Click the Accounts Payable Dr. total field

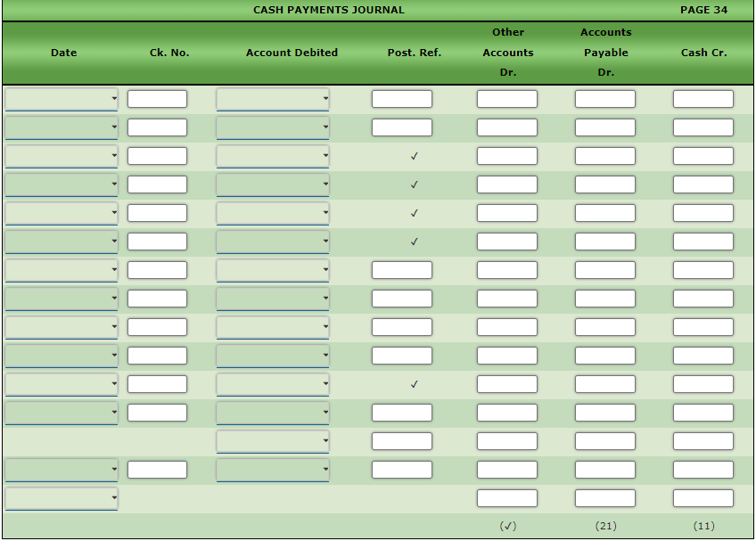[605, 497]
